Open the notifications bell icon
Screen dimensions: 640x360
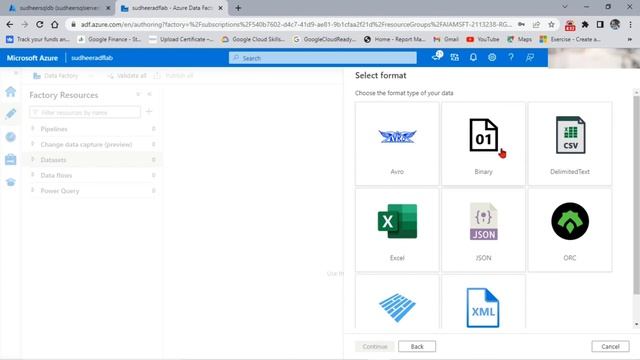pos(473,58)
